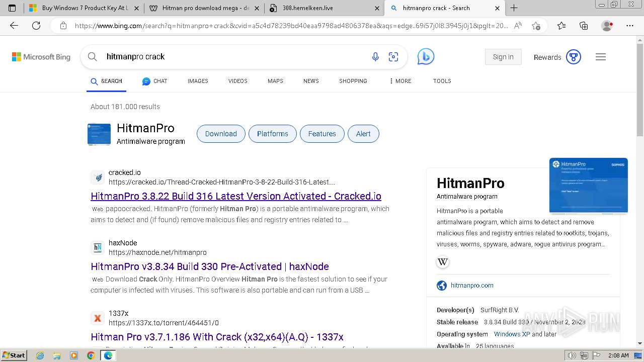
Task: Click the taskbar clock 2:08 AM
Action: pyautogui.click(x=618, y=355)
